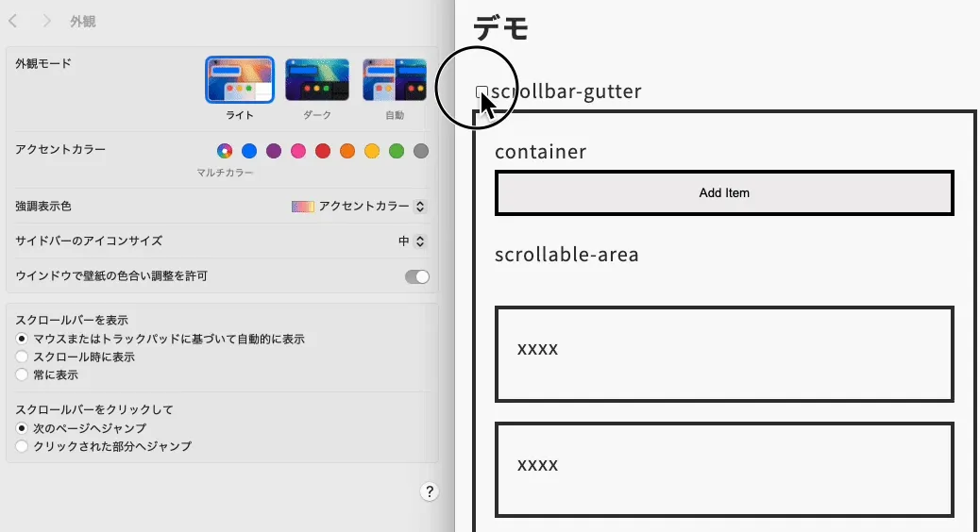Open help with the question mark button
The width and height of the screenshot is (980, 532).
[x=430, y=492]
